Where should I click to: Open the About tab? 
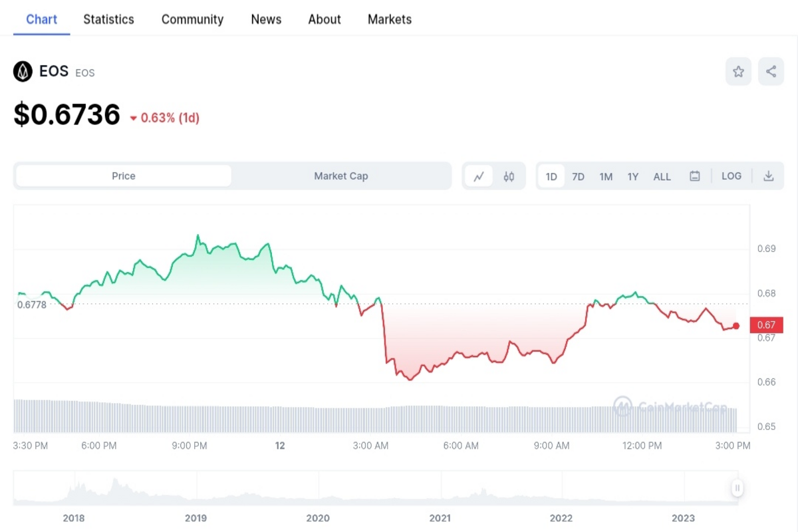point(325,19)
